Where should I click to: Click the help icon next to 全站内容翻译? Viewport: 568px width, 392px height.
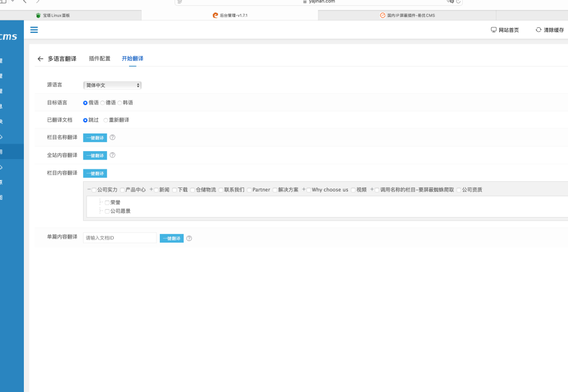click(x=113, y=155)
